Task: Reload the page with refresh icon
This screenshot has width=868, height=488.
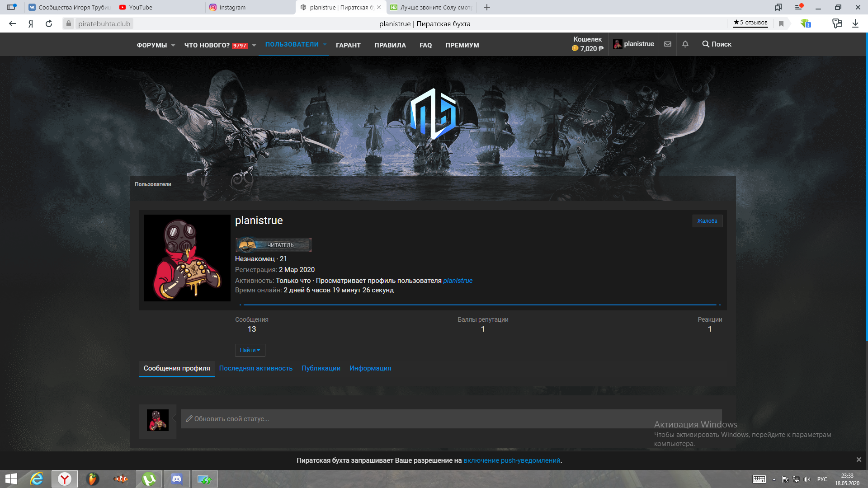Action: tap(49, 23)
